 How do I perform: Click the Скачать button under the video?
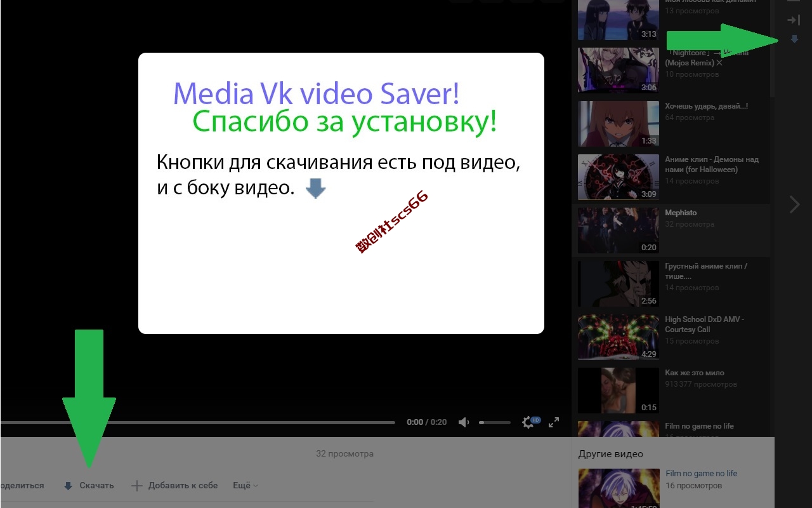pos(89,486)
